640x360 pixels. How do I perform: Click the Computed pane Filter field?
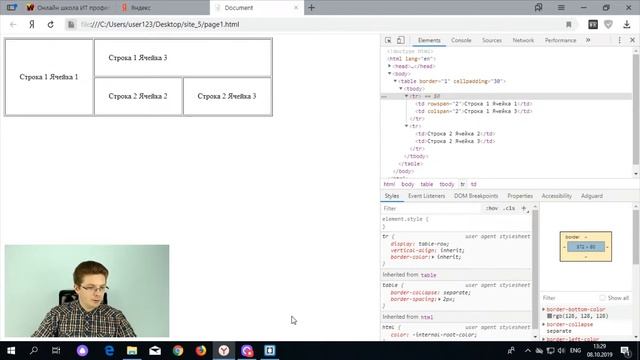point(568,298)
